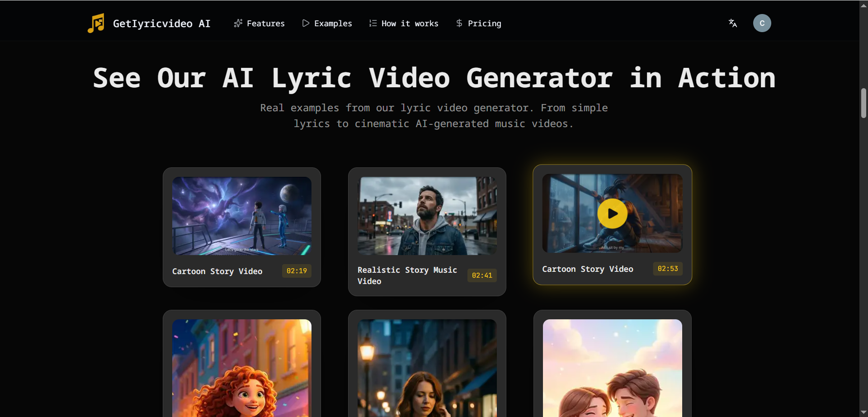The height and width of the screenshot is (417, 868).
Task: Click the sparkle icon beside Features
Action: [x=237, y=23]
